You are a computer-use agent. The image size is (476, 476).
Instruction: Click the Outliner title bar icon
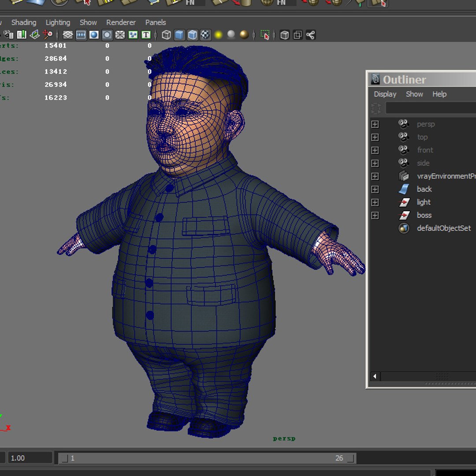(376, 79)
